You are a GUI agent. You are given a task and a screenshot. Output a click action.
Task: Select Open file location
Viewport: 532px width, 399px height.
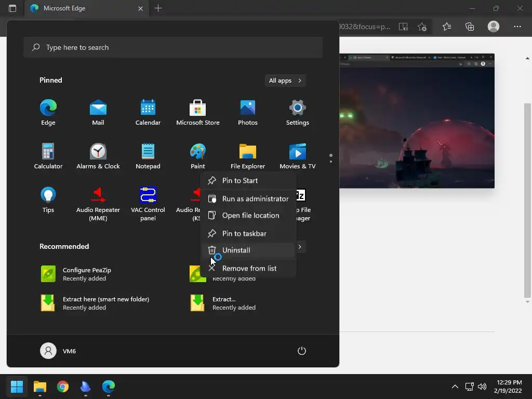point(248,216)
